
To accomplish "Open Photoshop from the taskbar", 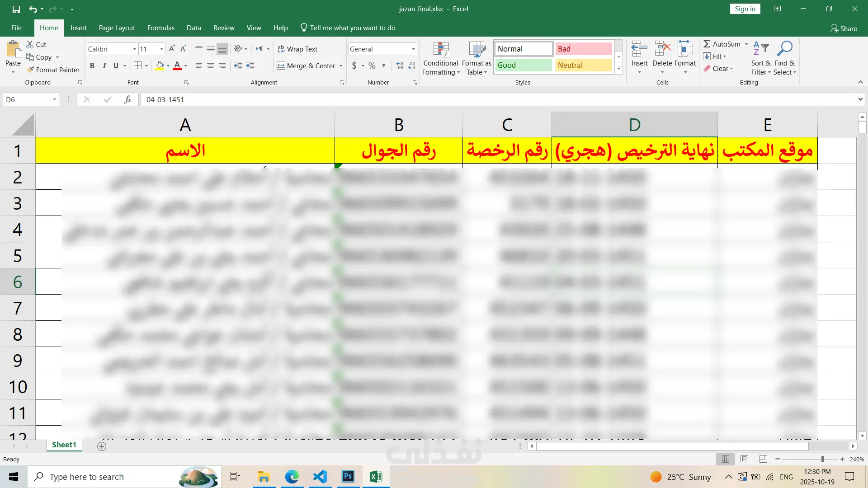I will click(x=348, y=476).
